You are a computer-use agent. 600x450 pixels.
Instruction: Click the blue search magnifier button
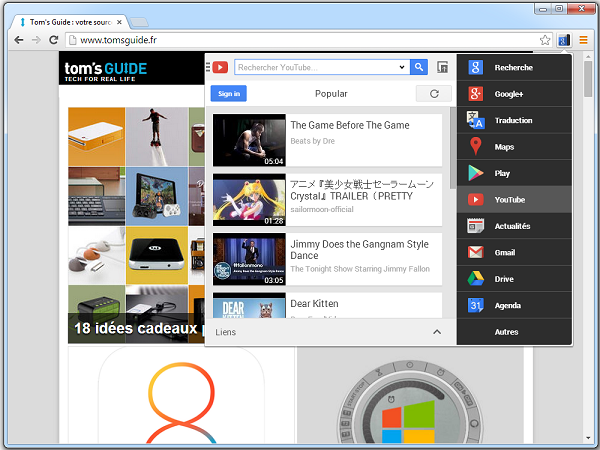419,67
